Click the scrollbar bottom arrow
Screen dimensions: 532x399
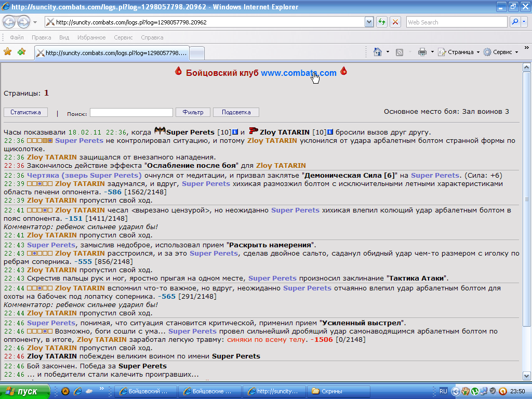coord(527,376)
